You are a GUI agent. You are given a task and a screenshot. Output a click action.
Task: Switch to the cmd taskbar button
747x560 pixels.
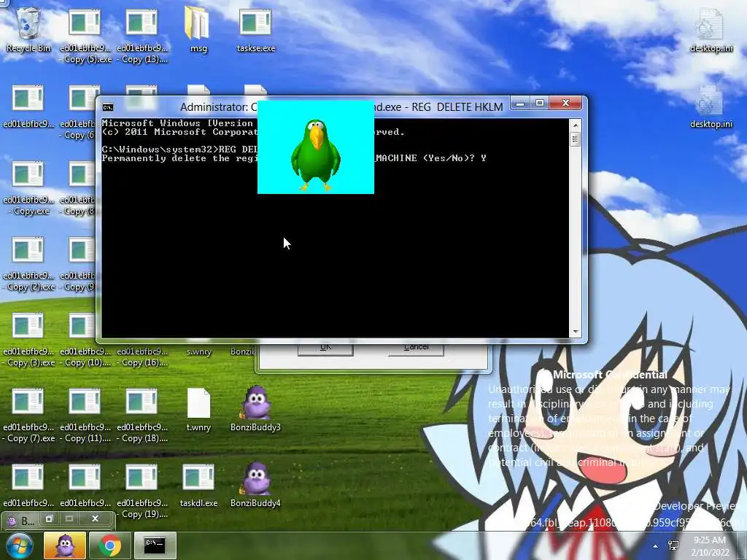pyautogui.click(x=155, y=545)
